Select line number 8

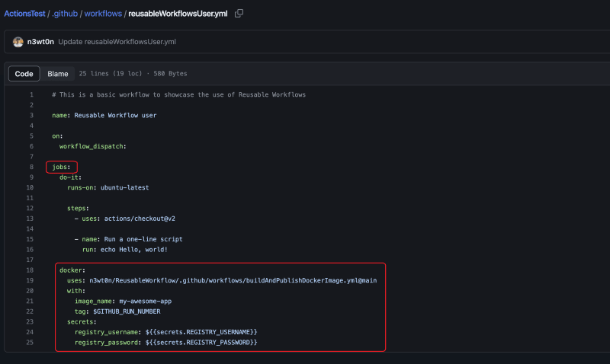pos(31,167)
